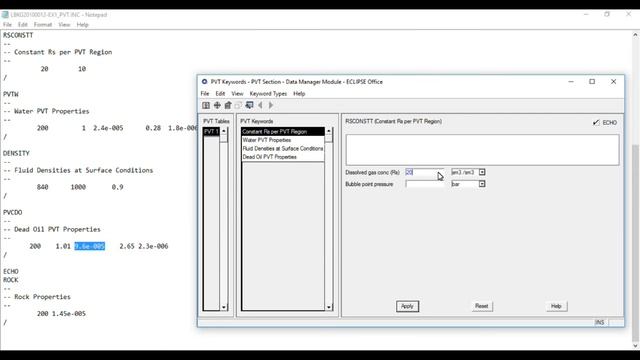Click the 840 density value in Notepad

coord(42,187)
